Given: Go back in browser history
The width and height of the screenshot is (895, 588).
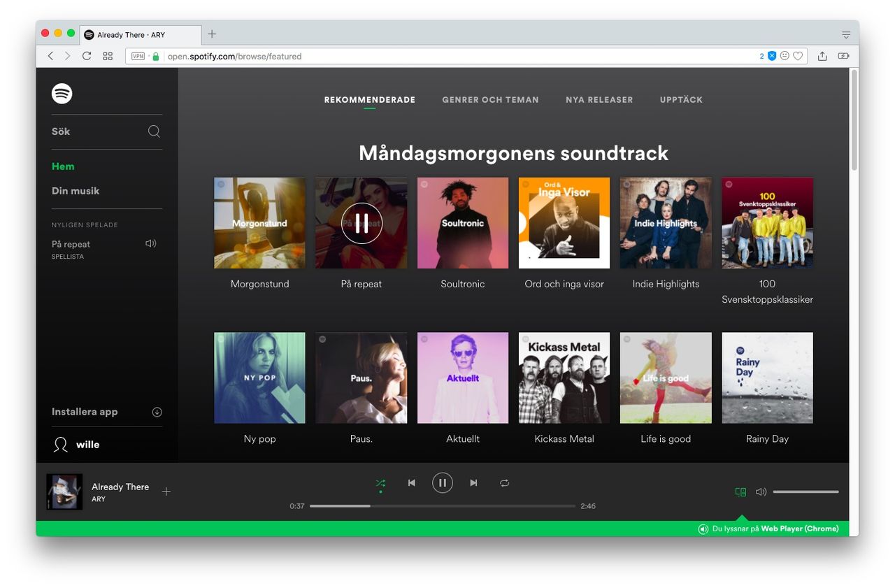Looking at the screenshot, I should [x=50, y=56].
